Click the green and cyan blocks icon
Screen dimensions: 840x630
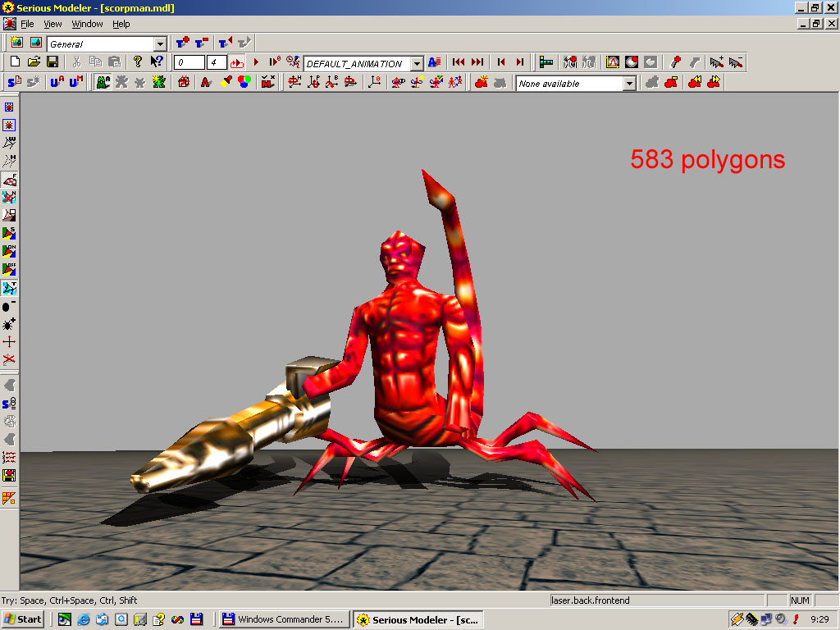(546, 62)
